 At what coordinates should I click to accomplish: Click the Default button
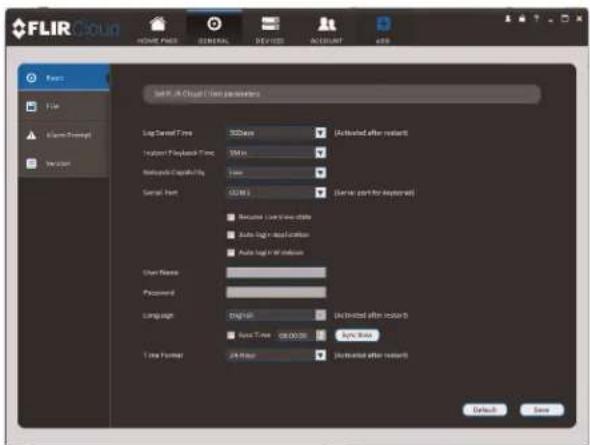click(x=485, y=410)
